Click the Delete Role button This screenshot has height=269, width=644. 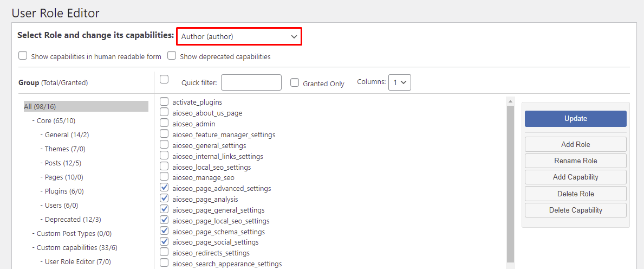575,194
